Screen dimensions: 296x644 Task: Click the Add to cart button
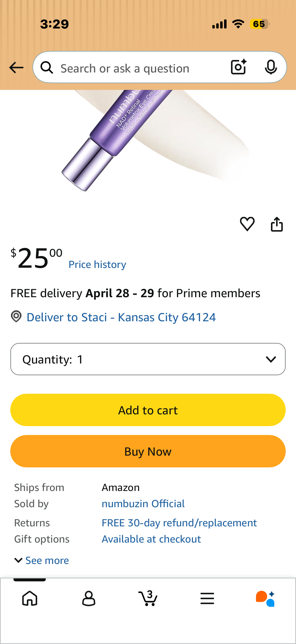pyautogui.click(x=148, y=410)
